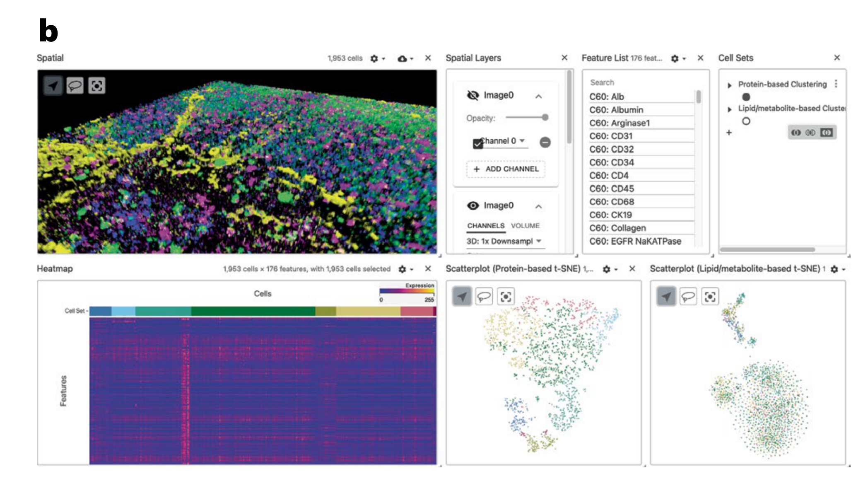This screenshot has width=868, height=481.
Task: Switch to the CHANNELS tab
Action: (x=486, y=226)
